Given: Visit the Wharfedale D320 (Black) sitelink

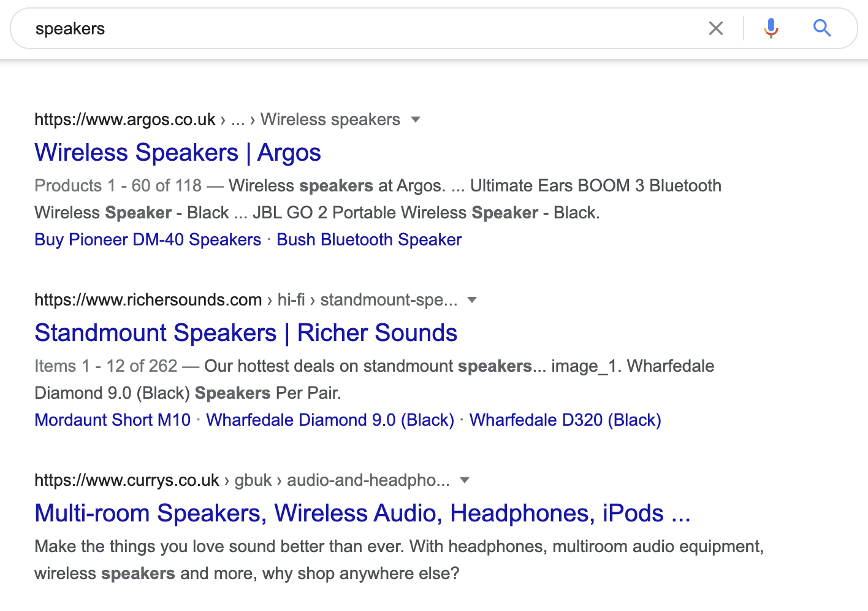Looking at the screenshot, I should (565, 420).
